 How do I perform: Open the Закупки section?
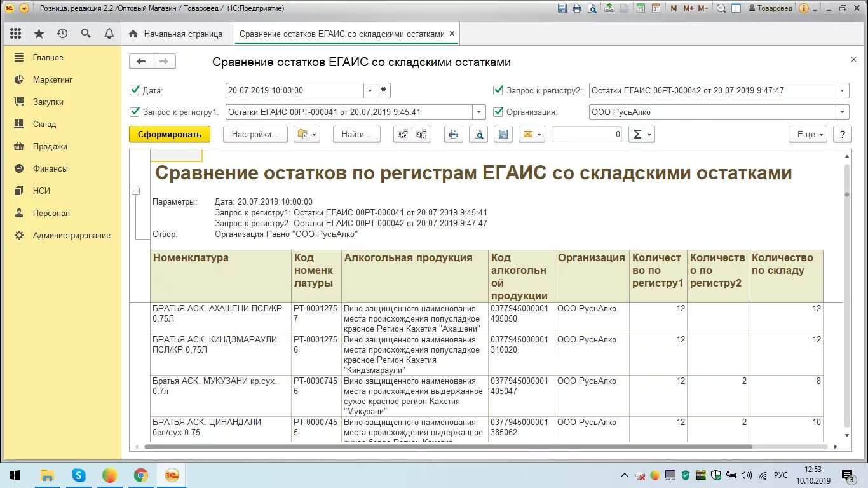pyautogui.click(x=48, y=102)
